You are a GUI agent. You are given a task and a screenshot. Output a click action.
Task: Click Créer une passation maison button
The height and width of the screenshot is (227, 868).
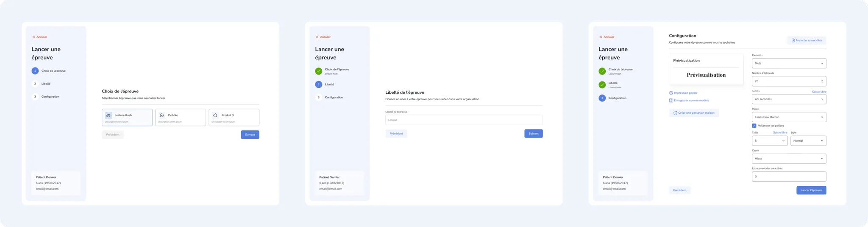tap(694, 113)
